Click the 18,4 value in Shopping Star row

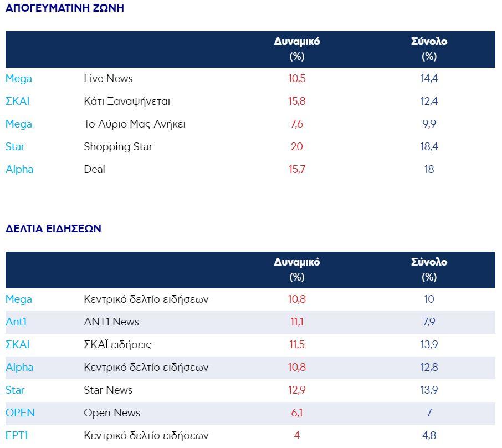click(x=429, y=147)
